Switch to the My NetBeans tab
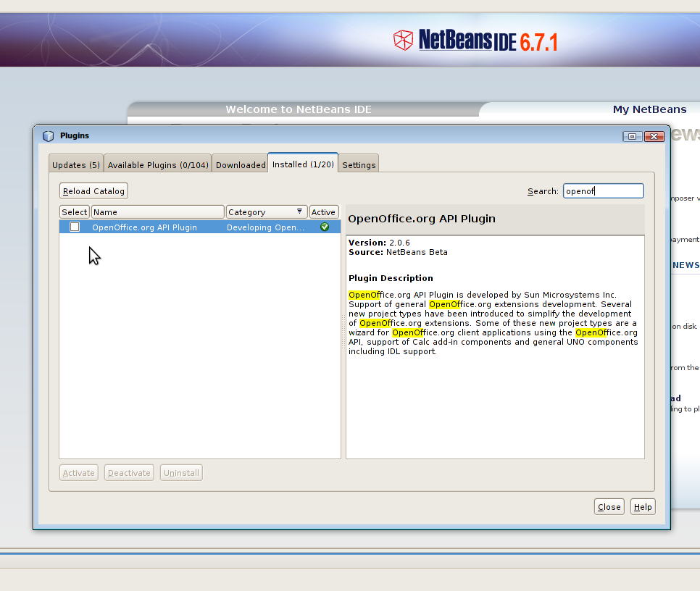This screenshot has width=700, height=591. pyautogui.click(x=649, y=109)
